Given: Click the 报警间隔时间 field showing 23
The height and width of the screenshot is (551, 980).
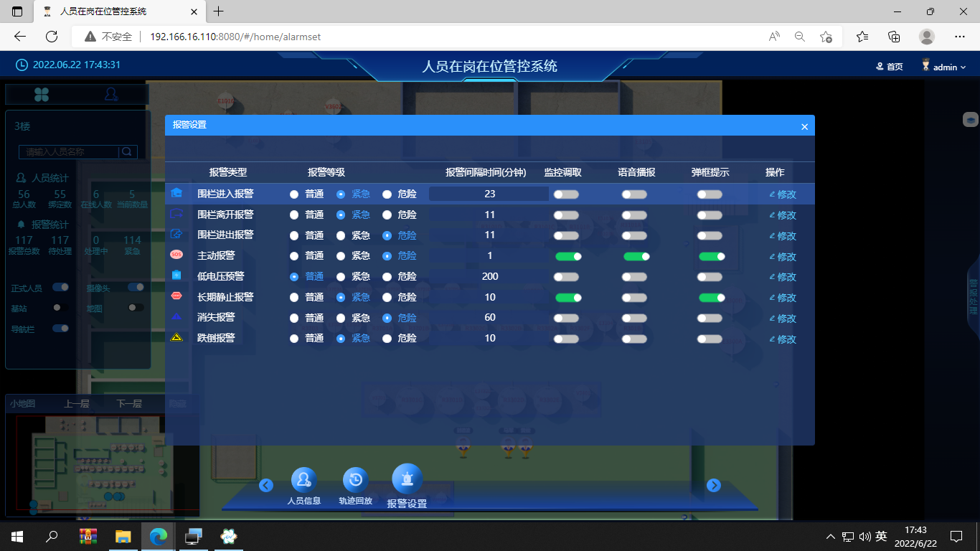Looking at the screenshot, I should coord(489,194).
